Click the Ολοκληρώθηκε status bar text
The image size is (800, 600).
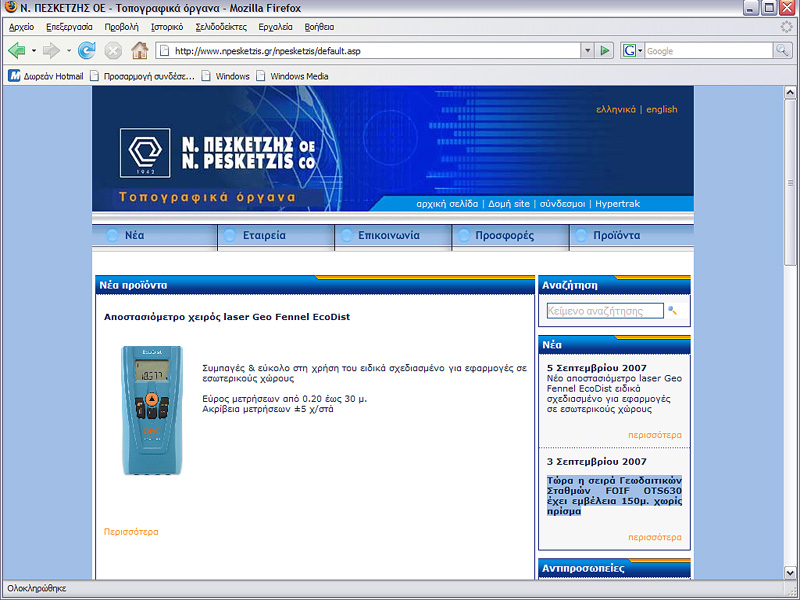(37, 588)
